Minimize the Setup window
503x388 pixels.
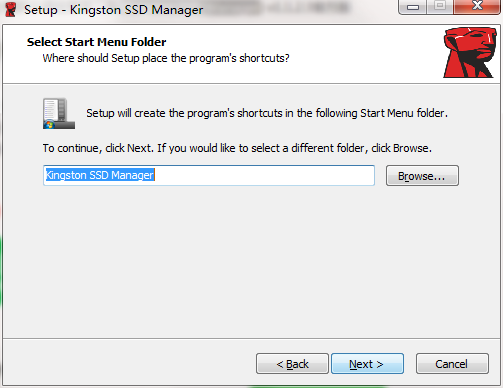413,7
